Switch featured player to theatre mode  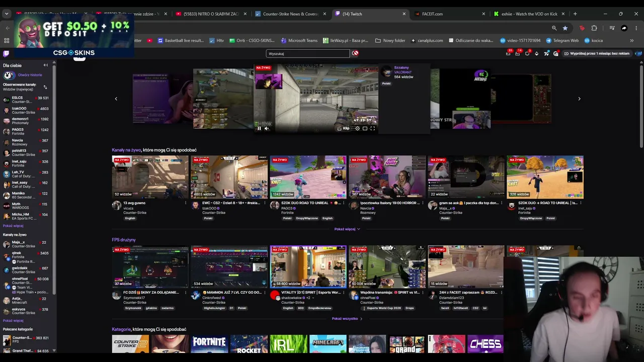365,128
